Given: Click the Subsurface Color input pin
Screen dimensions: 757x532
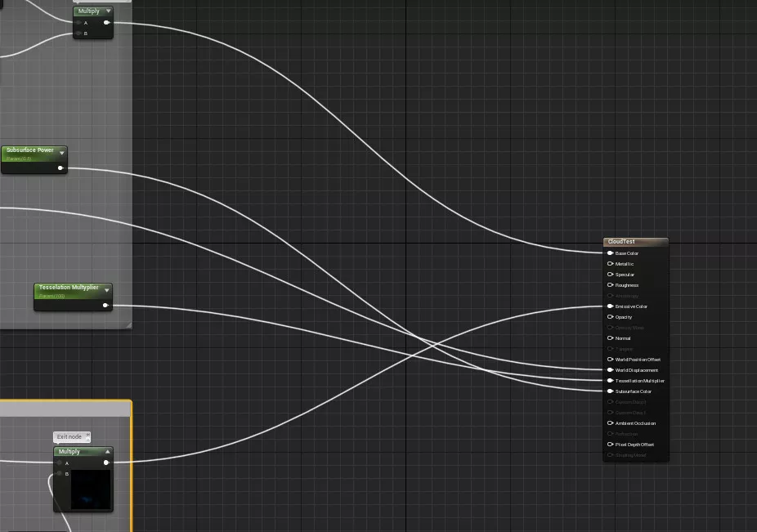Looking at the screenshot, I should point(610,391).
